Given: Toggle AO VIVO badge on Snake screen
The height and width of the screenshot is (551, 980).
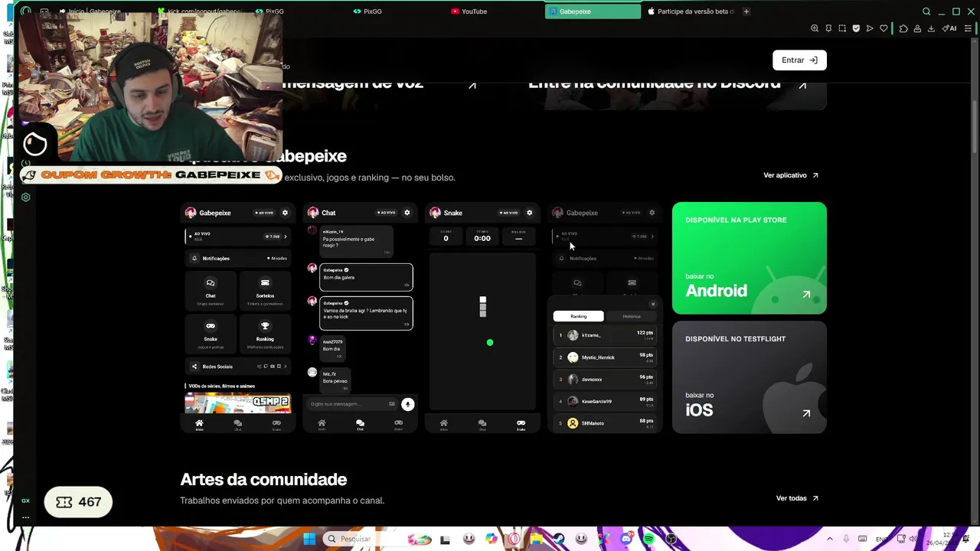Looking at the screenshot, I should pyautogui.click(x=509, y=213).
